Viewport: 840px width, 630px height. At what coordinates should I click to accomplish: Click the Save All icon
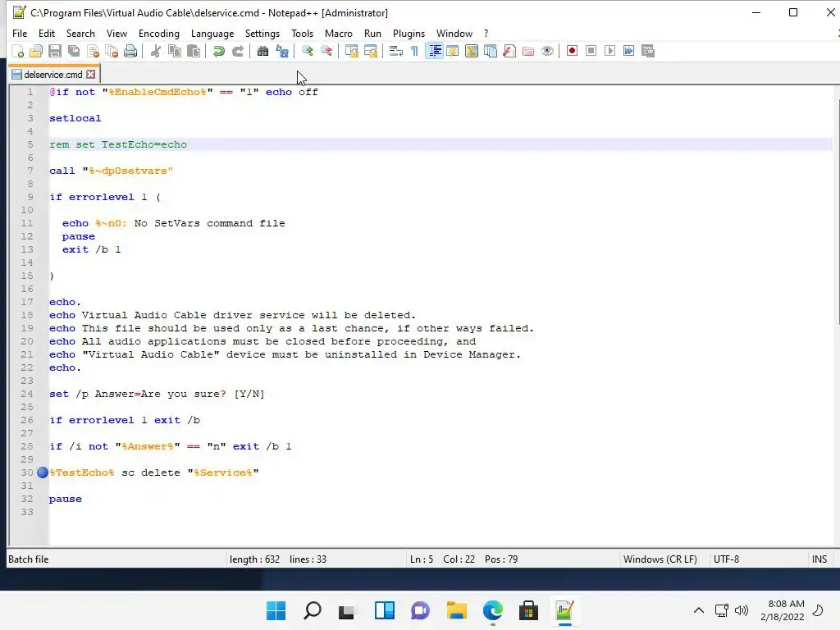point(74,52)
